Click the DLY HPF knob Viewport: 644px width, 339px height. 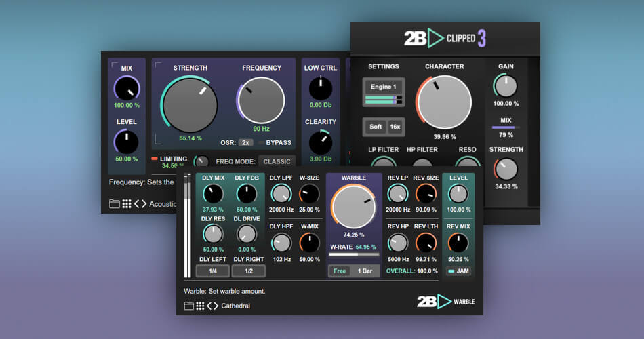coord(281,243)
